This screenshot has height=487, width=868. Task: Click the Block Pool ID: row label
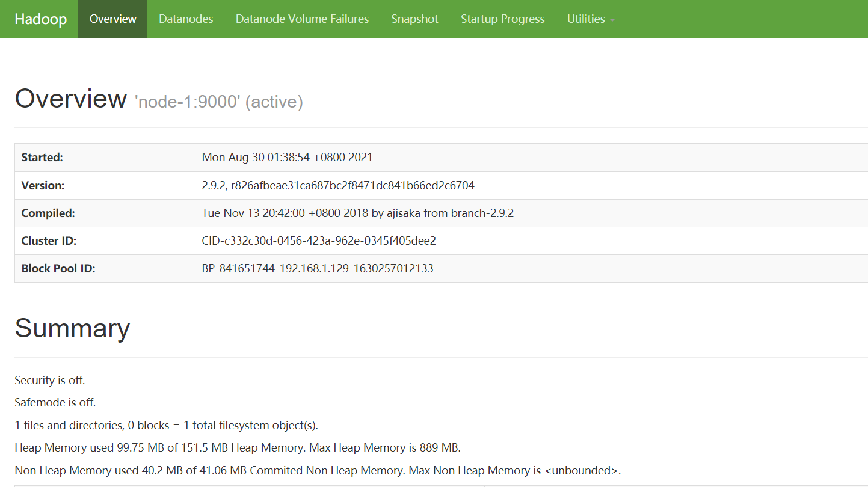pyautogui.click(x=58, y=269)
